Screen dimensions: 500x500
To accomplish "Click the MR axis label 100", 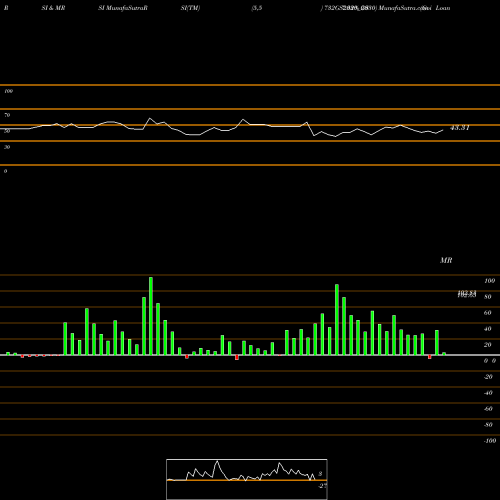I will [489, 281].
